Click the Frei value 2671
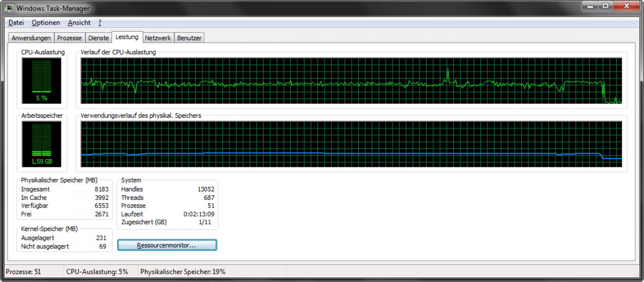644x282 pixels. pos(102,214)
